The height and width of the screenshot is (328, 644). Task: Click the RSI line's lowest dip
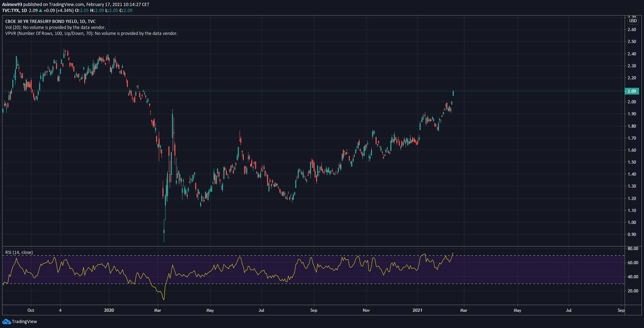164,299
